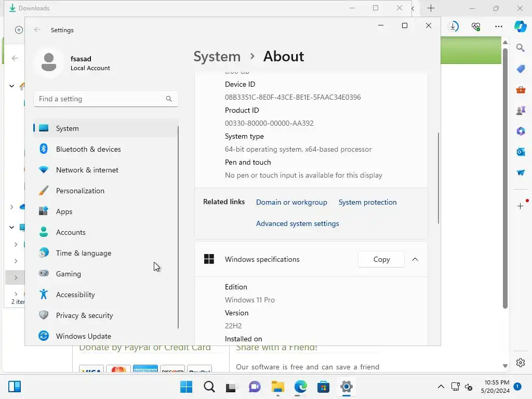
Task: Open Edge sidebar settings gear
Action: pos(521,363)
